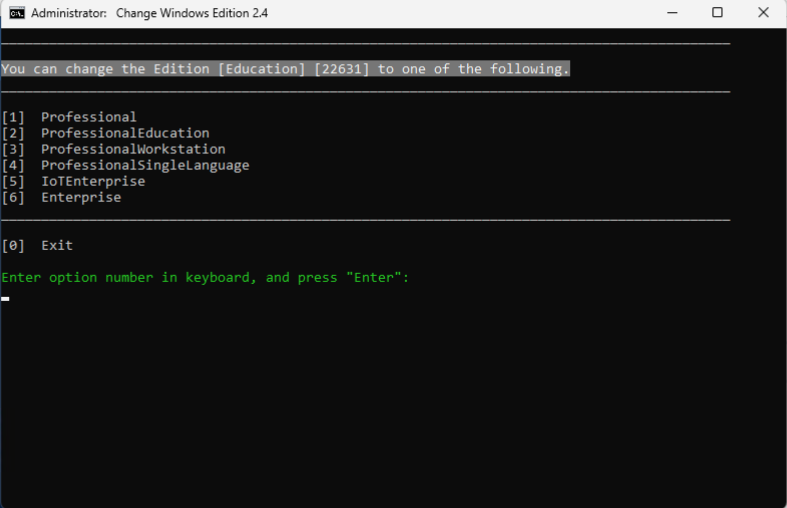
Task: Click the '[5]' option number
Action: (x=13, y=182)
